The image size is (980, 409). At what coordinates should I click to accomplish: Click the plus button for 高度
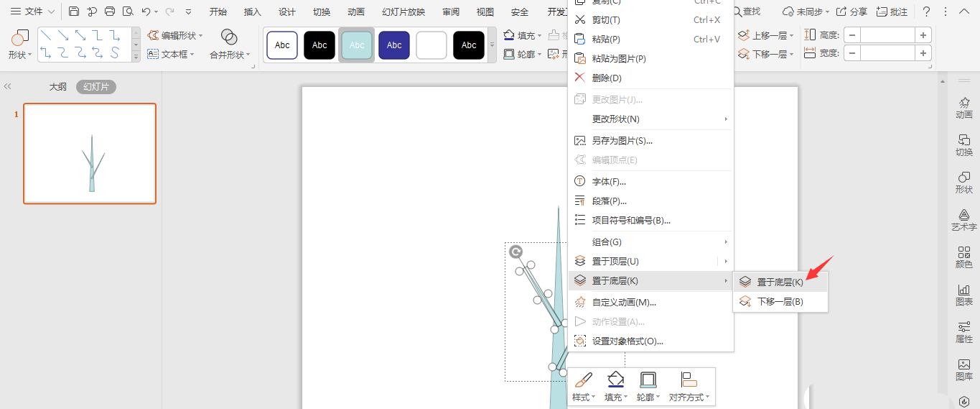click(x=923, y=35)
